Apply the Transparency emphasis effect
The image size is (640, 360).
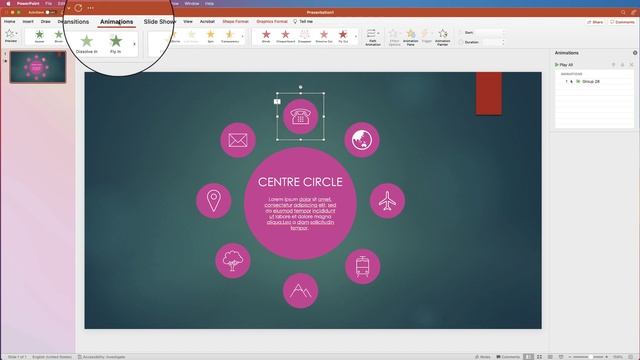pos(230,36)
